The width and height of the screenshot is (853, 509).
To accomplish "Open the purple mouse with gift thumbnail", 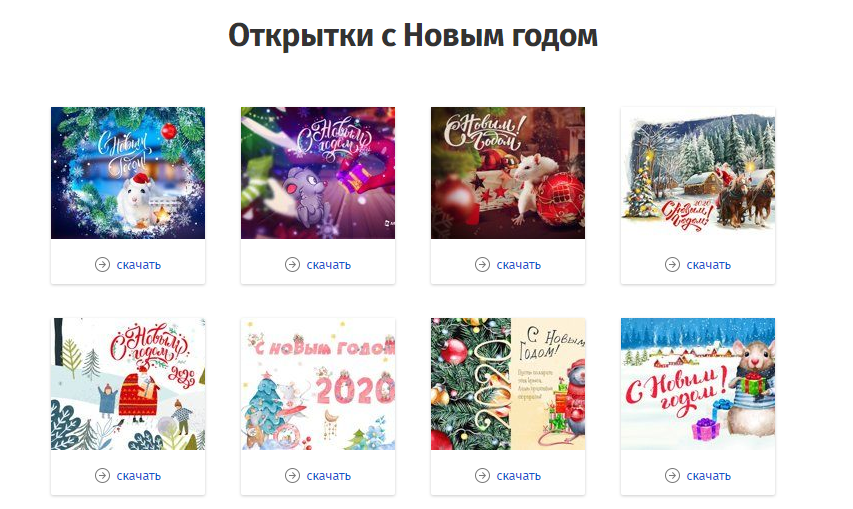I will tap(318, 173).
